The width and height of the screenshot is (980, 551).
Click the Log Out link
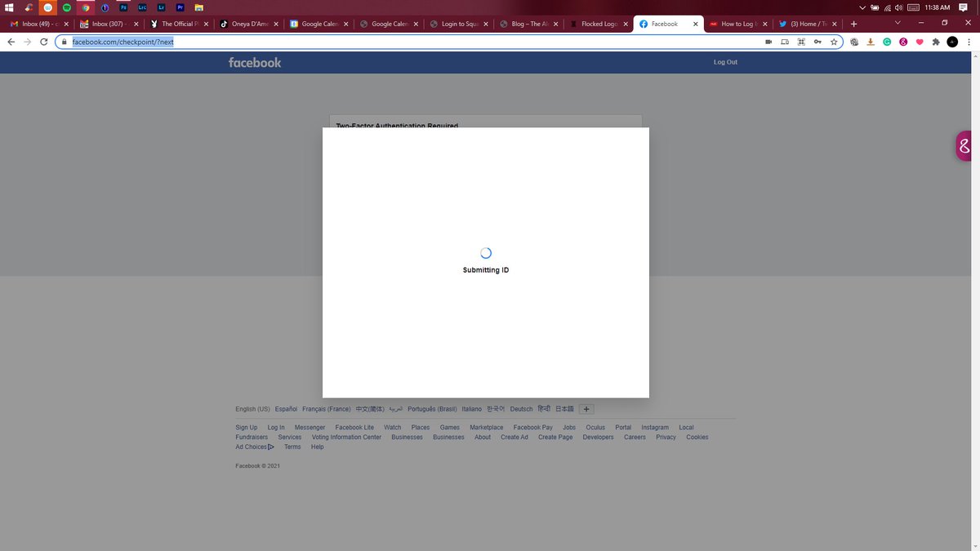[725, 62]
